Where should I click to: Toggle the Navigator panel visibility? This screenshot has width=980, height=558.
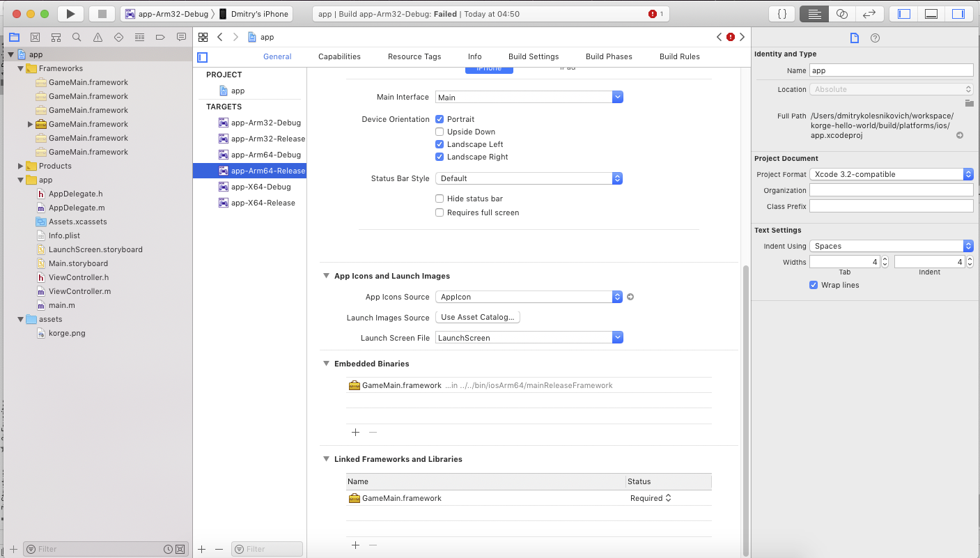pos(904,14)
